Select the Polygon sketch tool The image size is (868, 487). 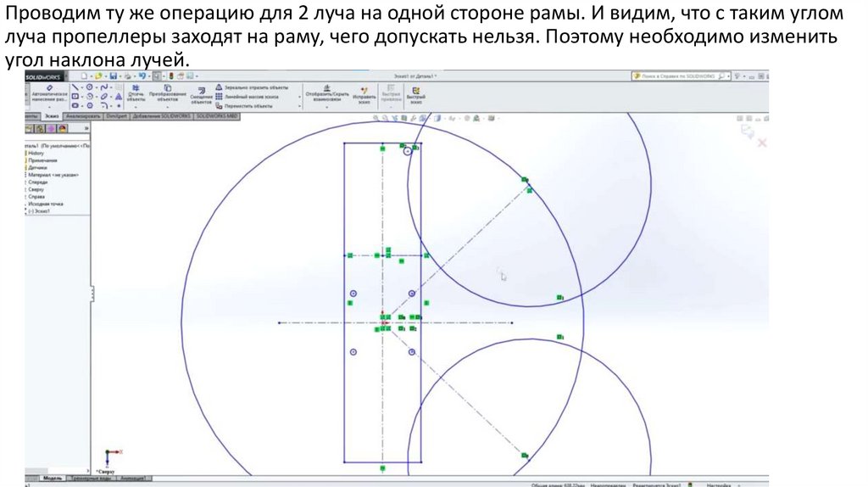tap(90, 105)
